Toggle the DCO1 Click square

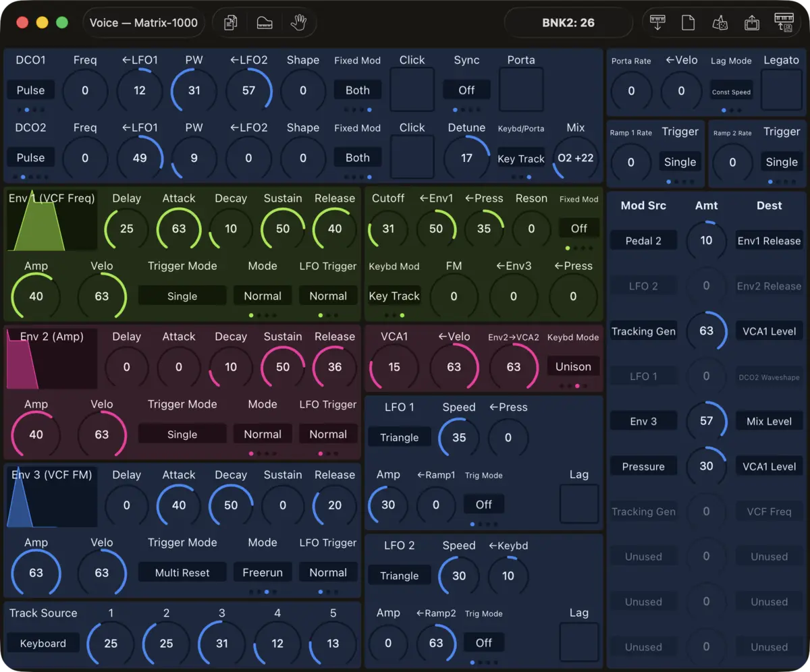point(412,90)
